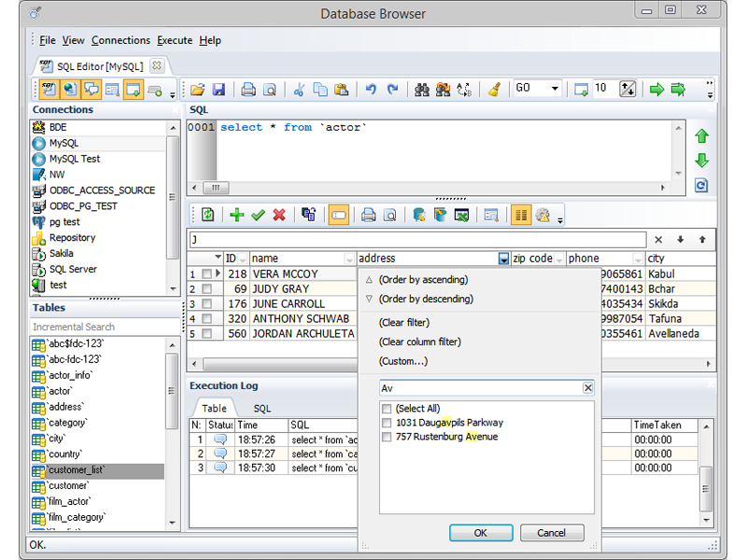The height and width of the screenshot is (560, 747).
Task: Delete the record using the red X icon
Action: tap(278, 216)
